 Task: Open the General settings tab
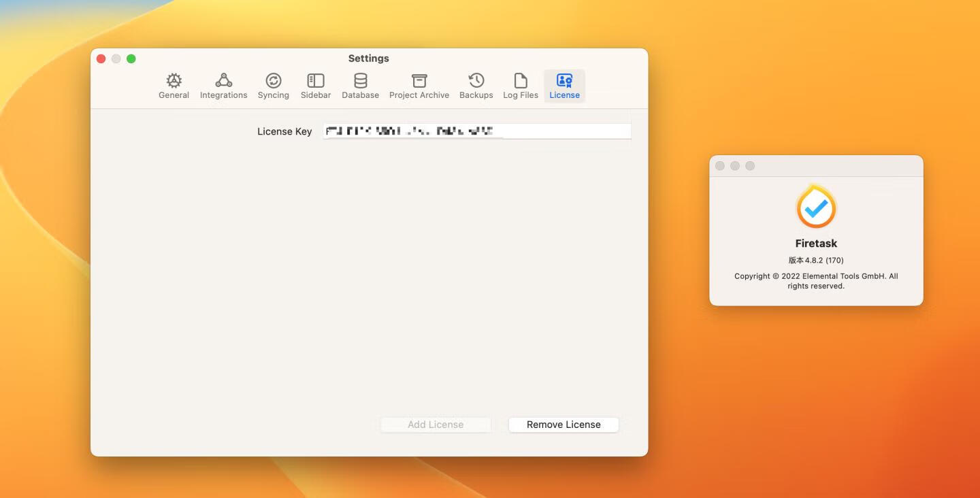coord(174,86)
